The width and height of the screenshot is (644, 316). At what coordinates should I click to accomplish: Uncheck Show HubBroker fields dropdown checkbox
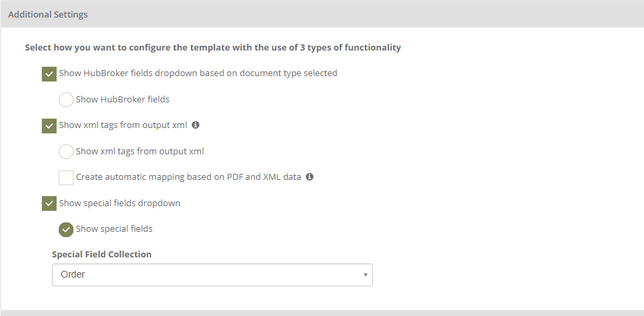pyautogui.click(x=49, y=74)
